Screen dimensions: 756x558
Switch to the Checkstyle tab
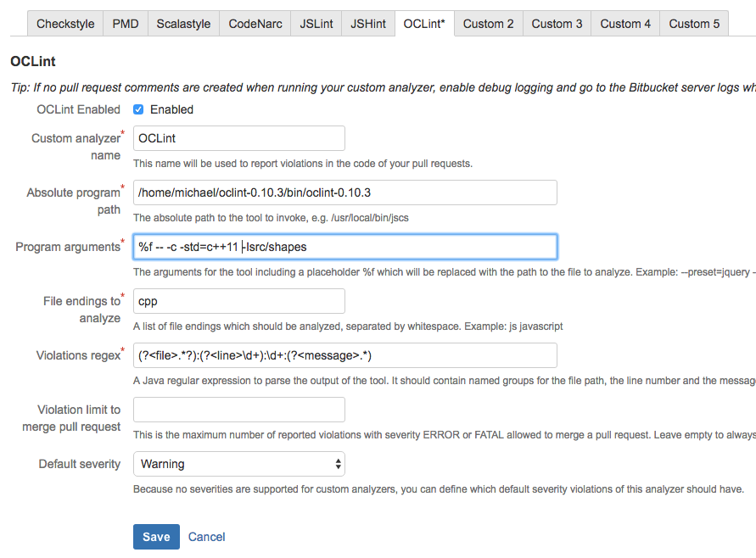[65, 24]
